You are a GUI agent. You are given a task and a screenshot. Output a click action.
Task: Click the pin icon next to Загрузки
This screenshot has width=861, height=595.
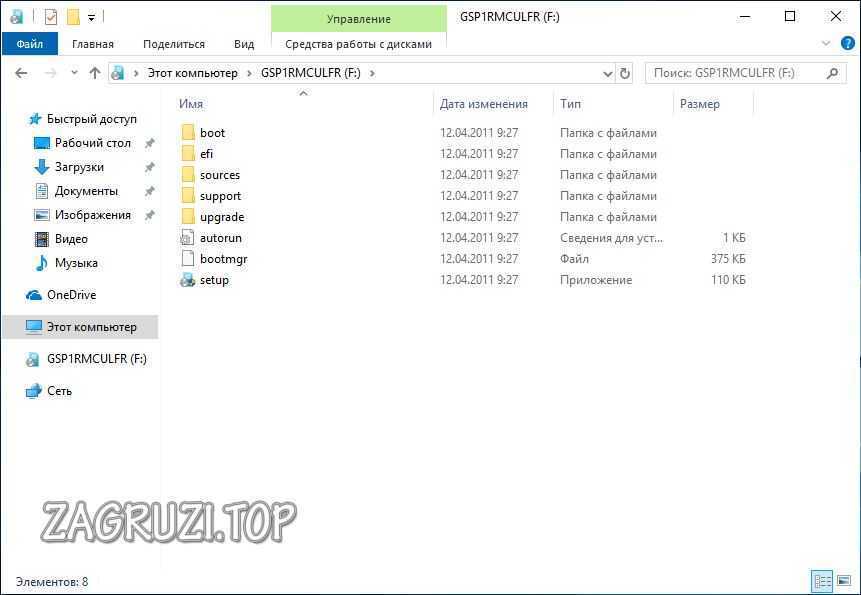pos(149,167)
